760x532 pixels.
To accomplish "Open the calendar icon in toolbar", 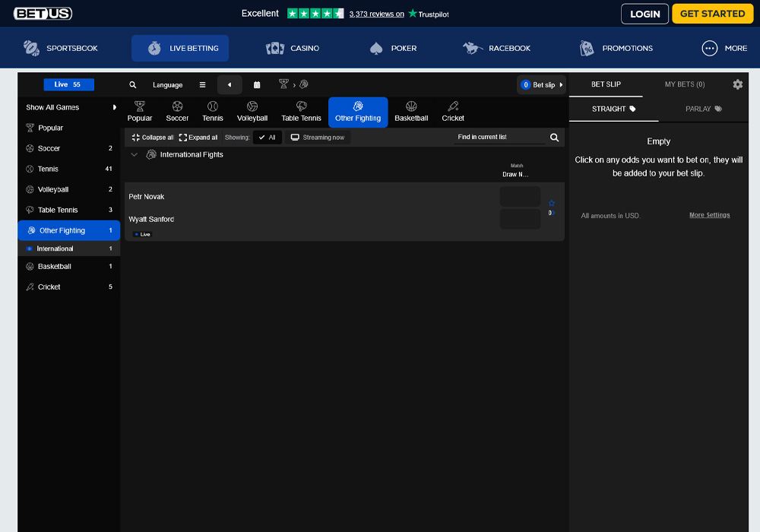I will click(257, 84).
